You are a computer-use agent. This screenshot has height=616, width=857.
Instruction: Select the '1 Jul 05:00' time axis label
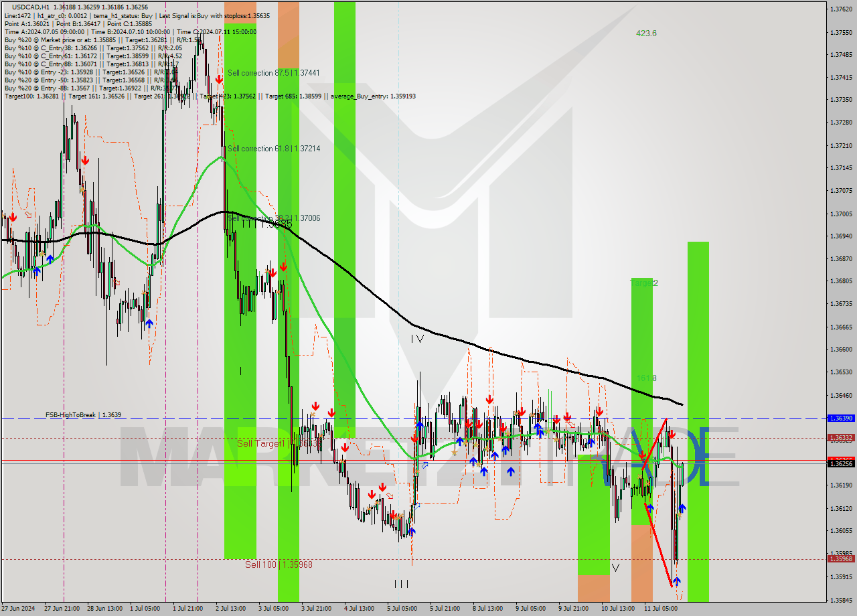(x=145, y=609)
